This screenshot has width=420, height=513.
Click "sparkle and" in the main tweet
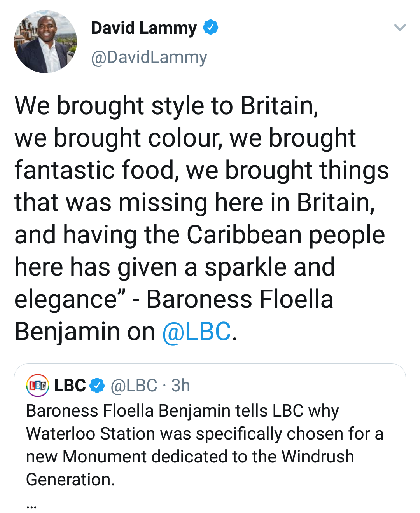click(x=269, y=267)
